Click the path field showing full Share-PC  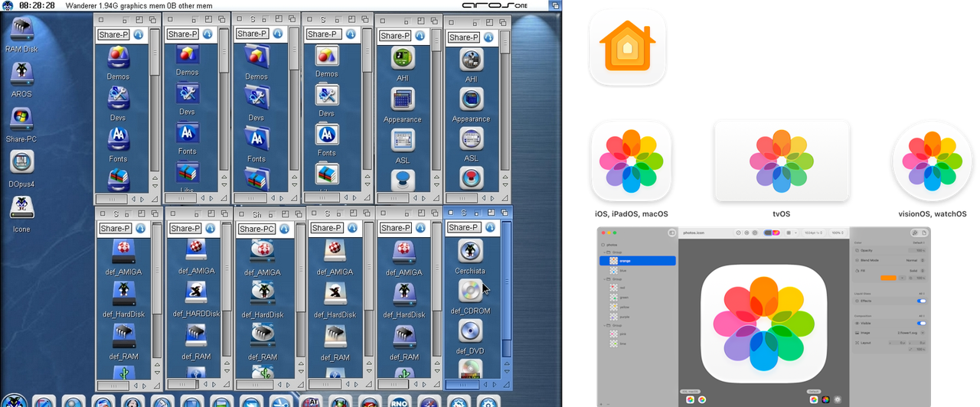[256, 229]
